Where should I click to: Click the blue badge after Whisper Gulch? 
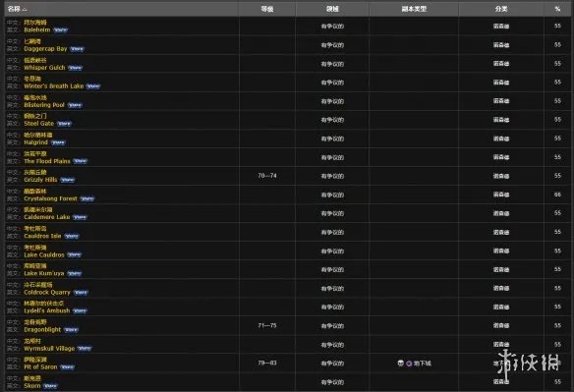click(76, 68)
